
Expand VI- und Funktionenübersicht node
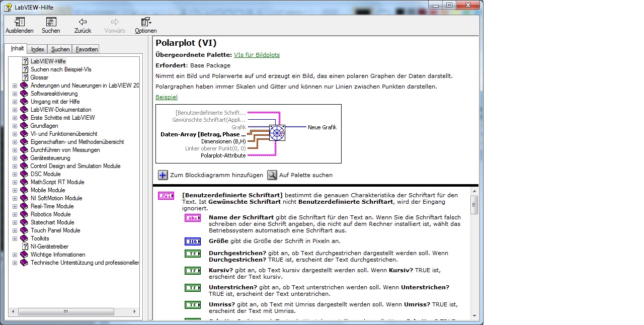[x=15, y=134]
